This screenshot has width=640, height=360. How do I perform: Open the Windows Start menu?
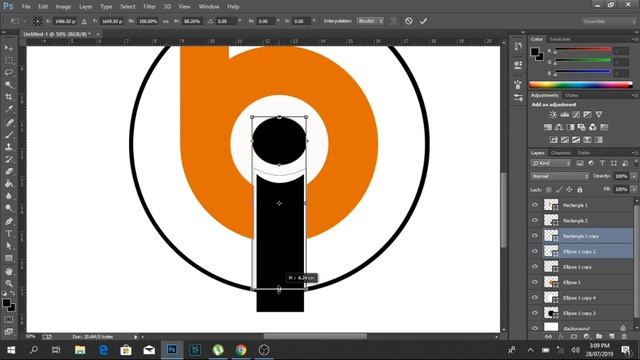11,350
